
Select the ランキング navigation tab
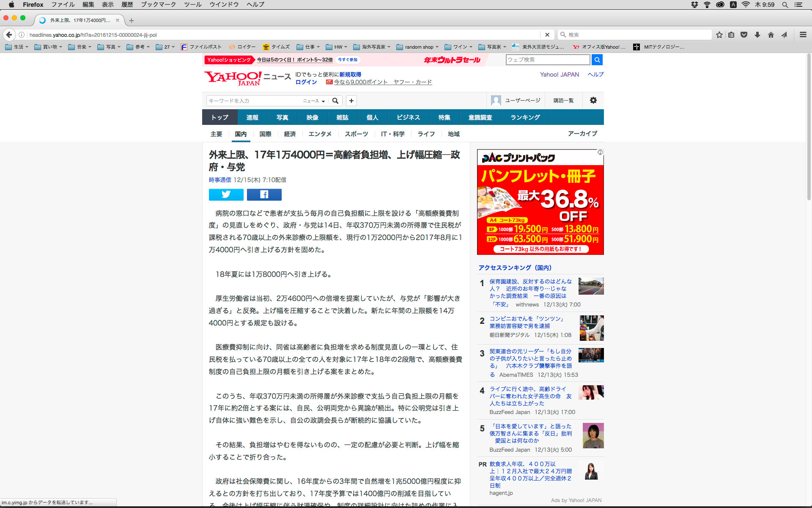click(x=525, y=117)
